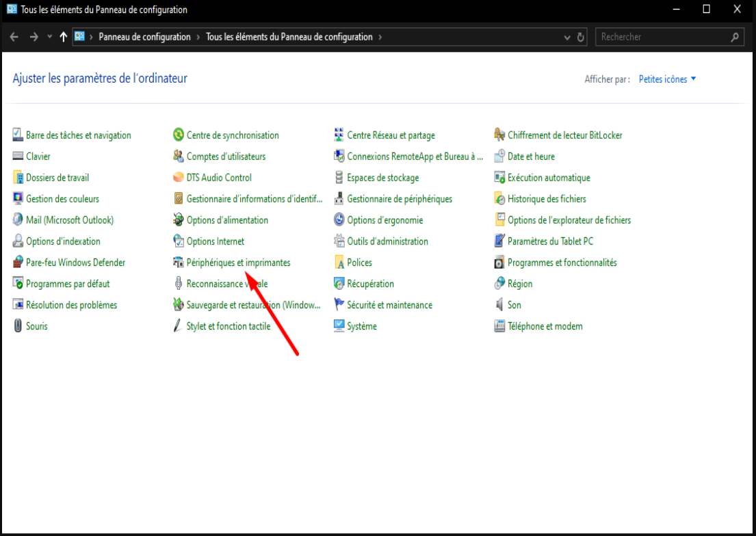Go up one level with up arrow

click(x=63, y=37)
